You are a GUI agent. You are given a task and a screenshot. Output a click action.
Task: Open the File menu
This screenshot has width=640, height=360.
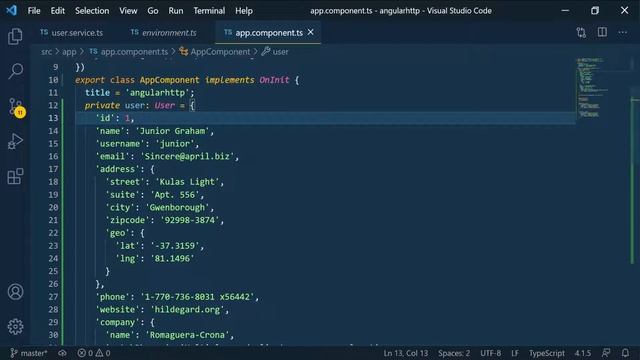34,11
